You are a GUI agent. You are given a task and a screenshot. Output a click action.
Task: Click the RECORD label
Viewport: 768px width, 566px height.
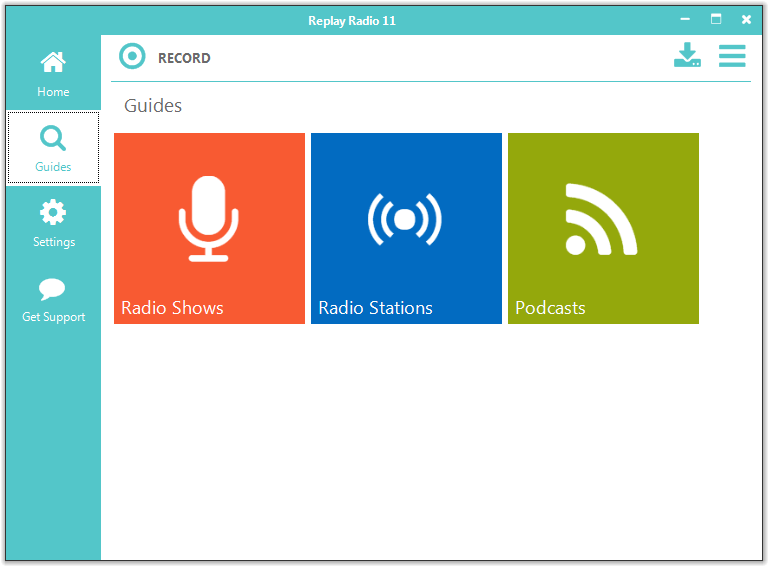184,58
